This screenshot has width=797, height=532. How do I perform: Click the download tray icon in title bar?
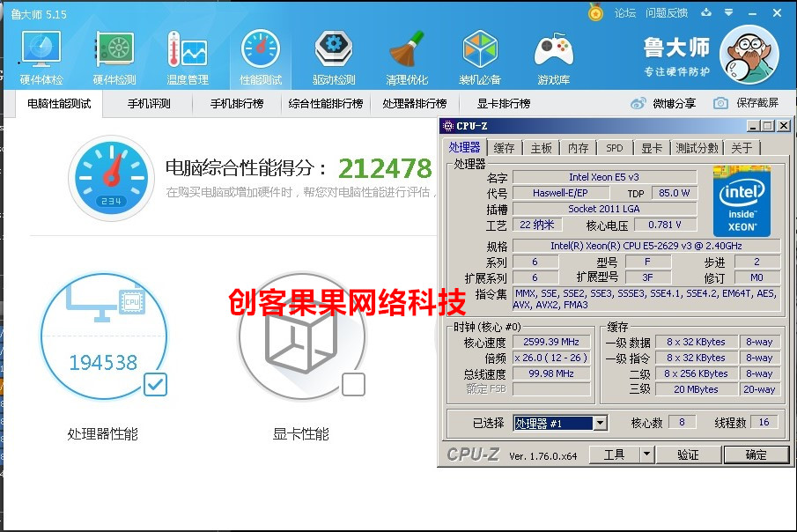(x=706, y=12)
